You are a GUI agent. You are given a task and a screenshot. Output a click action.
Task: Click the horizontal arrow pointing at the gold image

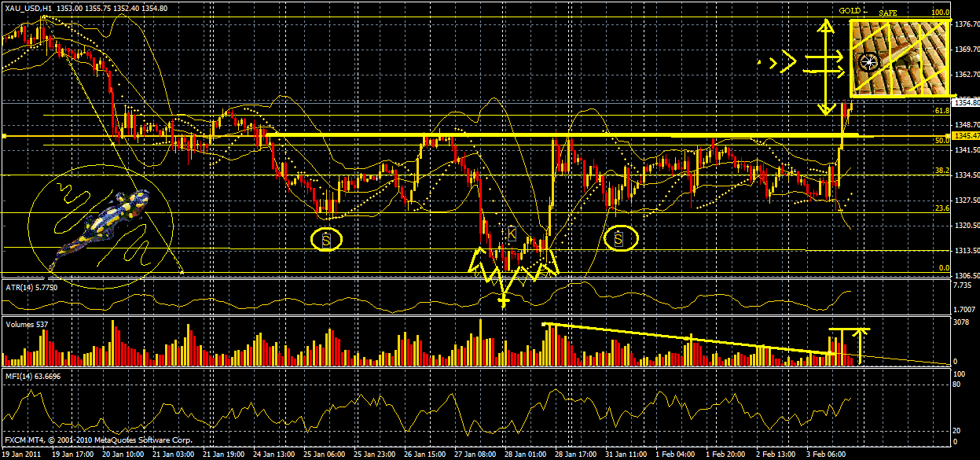824,57
